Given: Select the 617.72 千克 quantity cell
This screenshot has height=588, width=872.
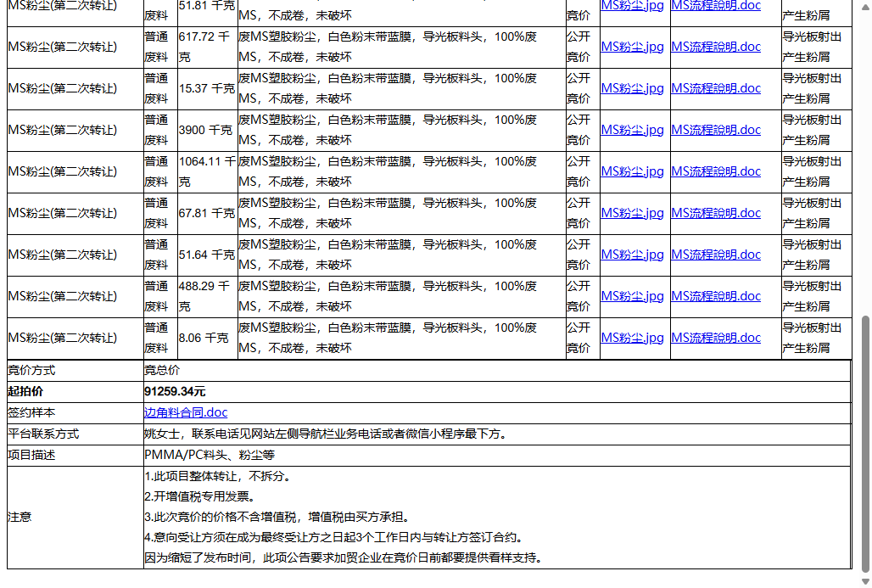Looking at the screenshot, I should click(x=208, y=48).
